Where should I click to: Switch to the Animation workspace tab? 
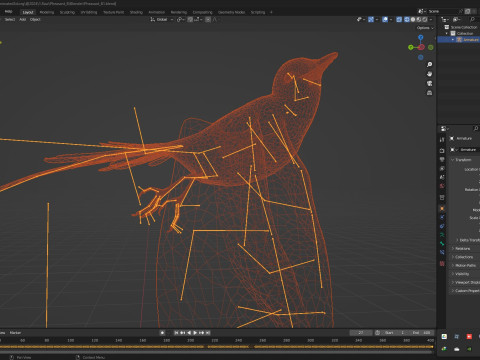pos(156,12)
